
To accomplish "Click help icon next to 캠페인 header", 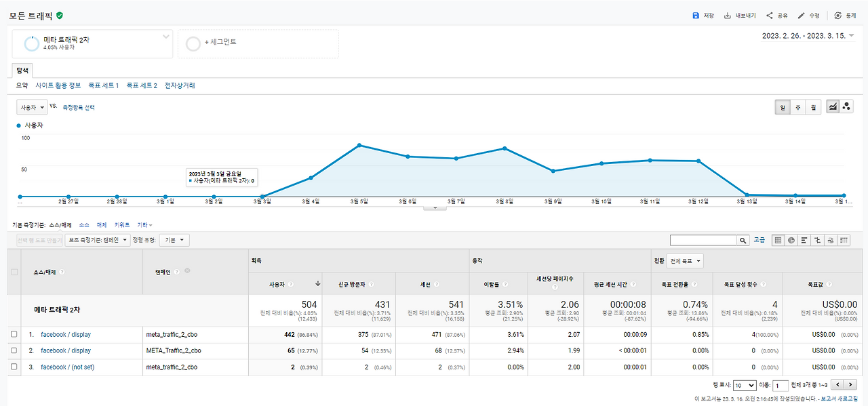I will pyautogui.click(x=178, y=272).
